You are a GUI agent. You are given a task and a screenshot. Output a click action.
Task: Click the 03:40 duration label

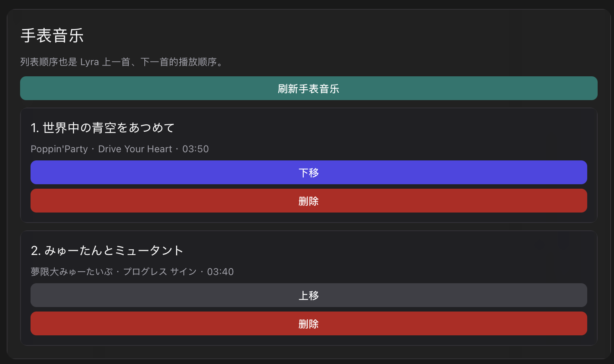(x=220, y=272)
